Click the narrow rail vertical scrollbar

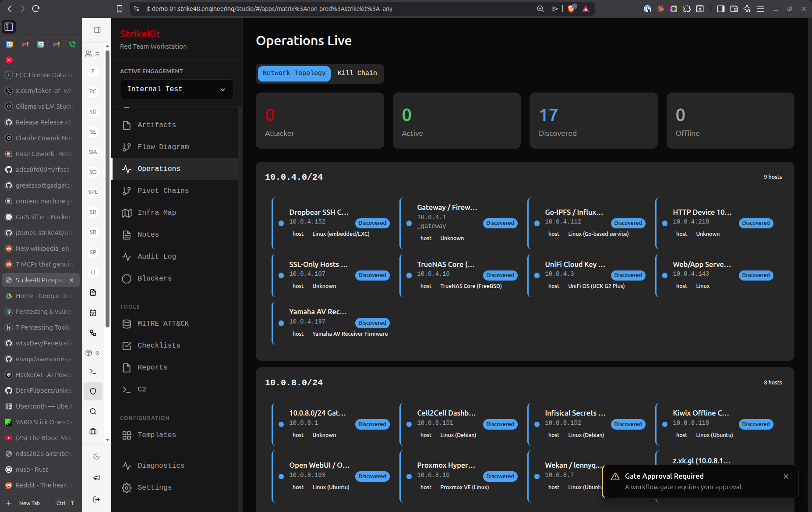(x=108, y=188)
